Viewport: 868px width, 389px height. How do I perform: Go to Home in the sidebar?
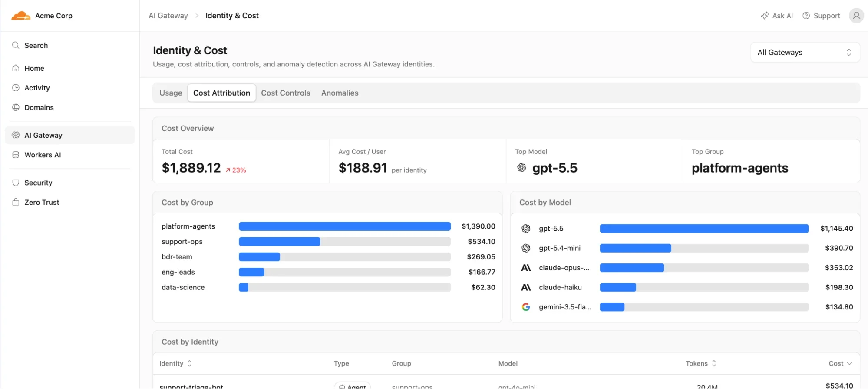pos(70,68)
